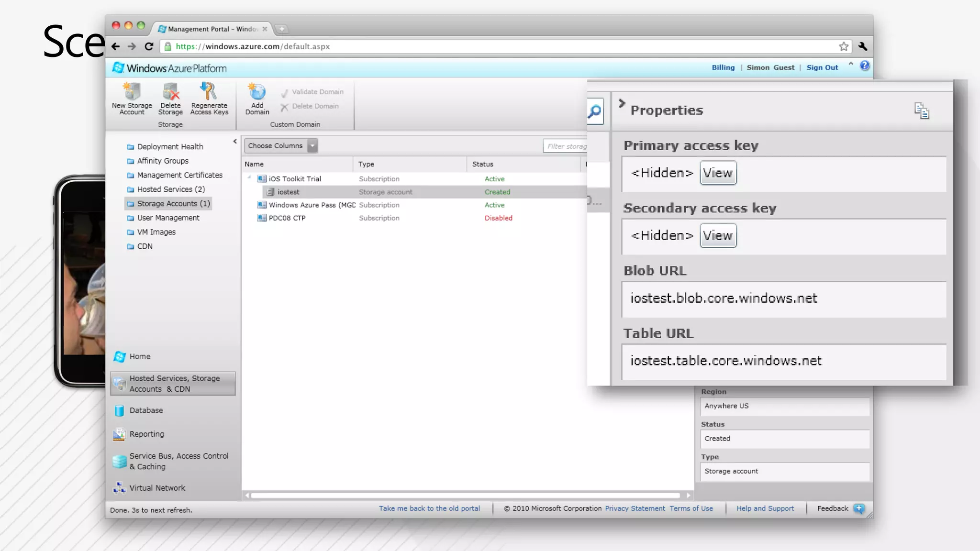Click the blue help question mark icon
This screenshot has height=551, width=980.
coord(865,66)
